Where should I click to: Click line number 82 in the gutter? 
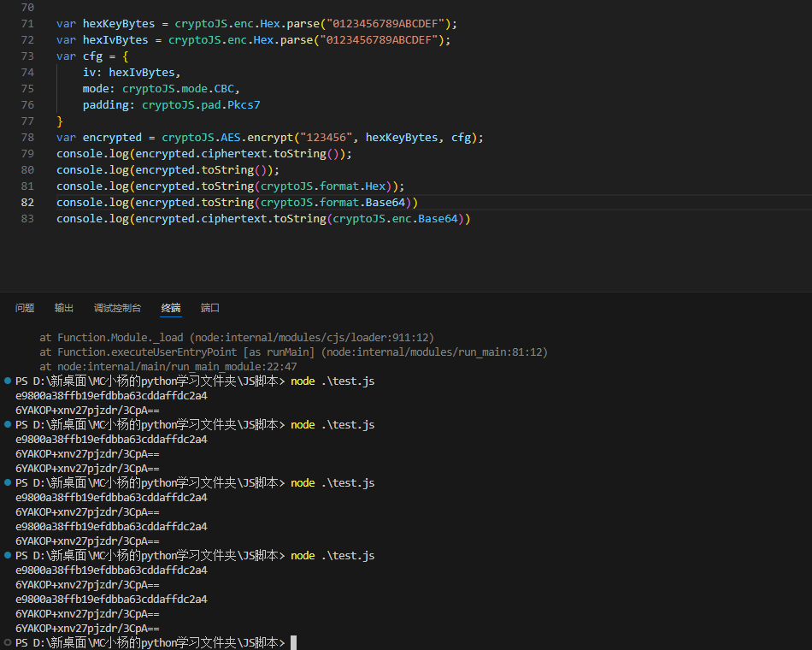[27, 203]
